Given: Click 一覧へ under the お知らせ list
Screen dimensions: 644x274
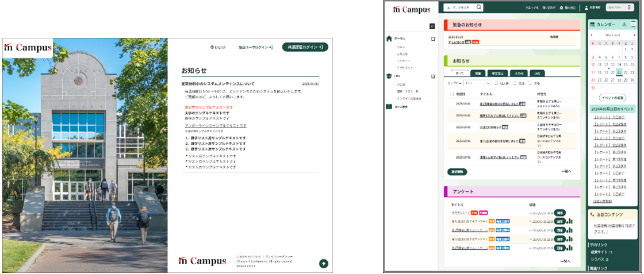Looking at the screenshot, I should coord(566,171).
